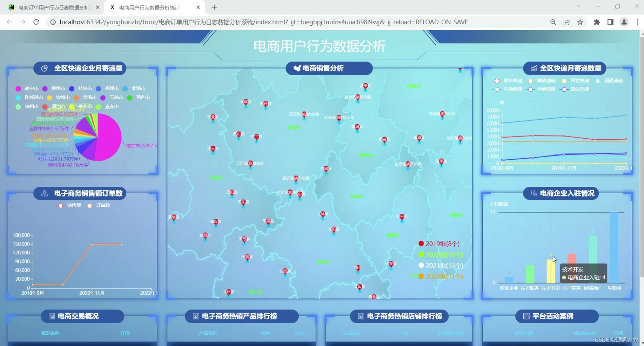Close the 电商用户行为数据分析统计 tab
Image resolution: width=644 pixels, height=346 pixels.
[x=198, y=7]
